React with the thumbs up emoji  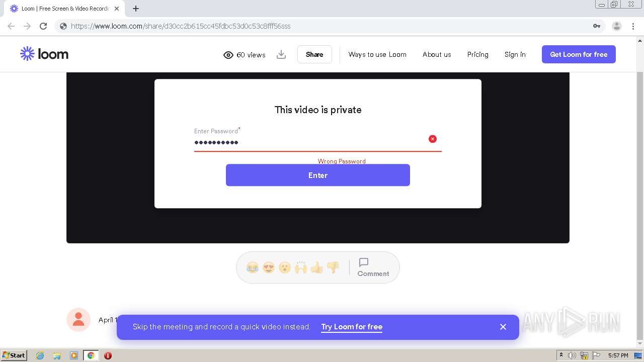tap(317, 267)
